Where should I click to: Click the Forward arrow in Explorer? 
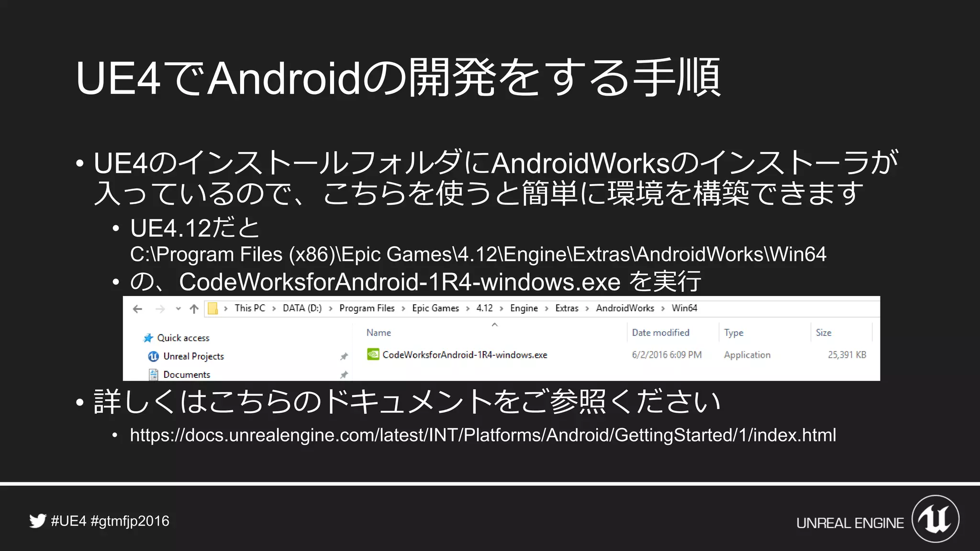coord(160,309)
